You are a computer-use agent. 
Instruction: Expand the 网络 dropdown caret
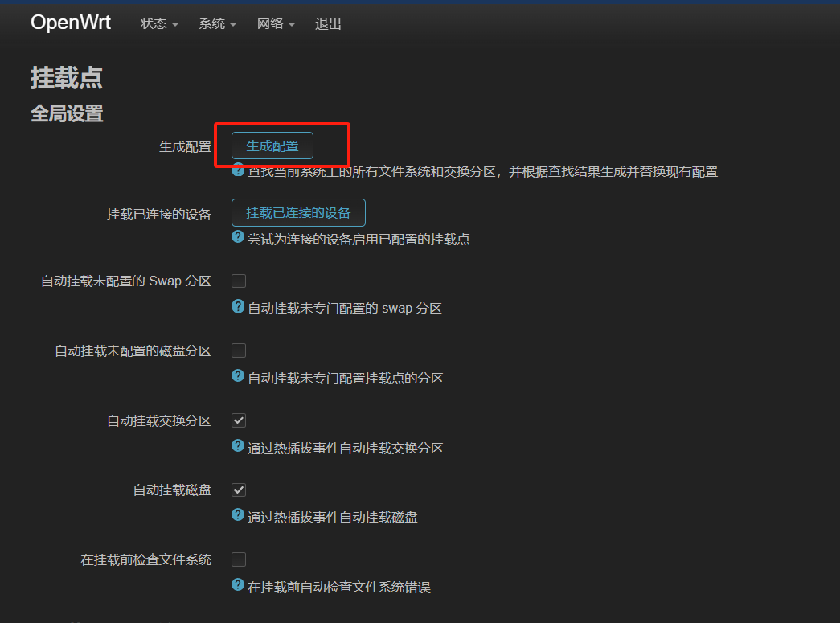[x=292, y=25]
